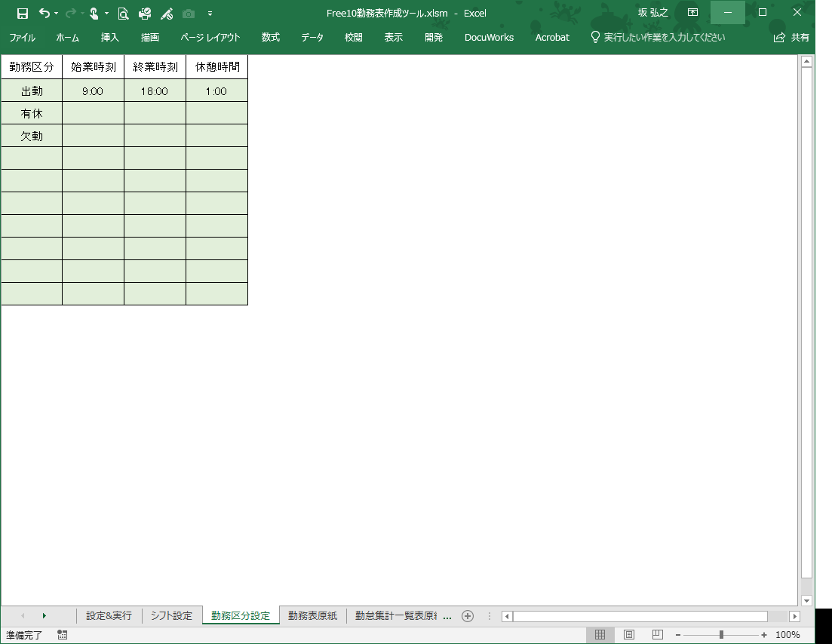Click vertical scrollbar down arrow
832x644 pixels.
[806, 600]
